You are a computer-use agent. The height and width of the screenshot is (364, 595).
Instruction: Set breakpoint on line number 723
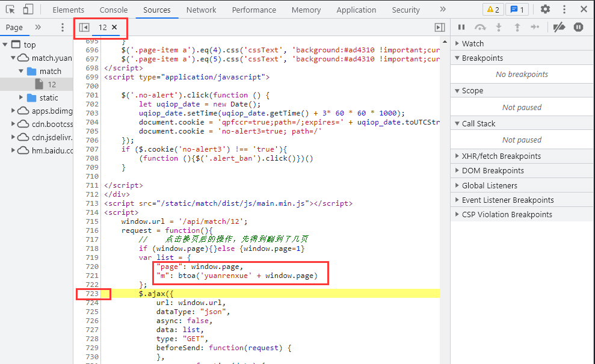coord(92,294)
